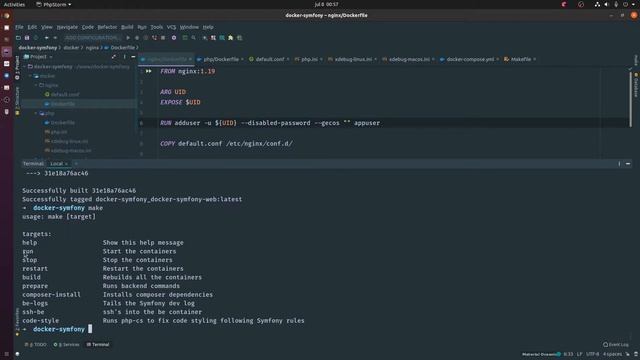The image size is (640, 360).
Task: Collapse the docker-symfony project root
Action: (x=24, y=67)
